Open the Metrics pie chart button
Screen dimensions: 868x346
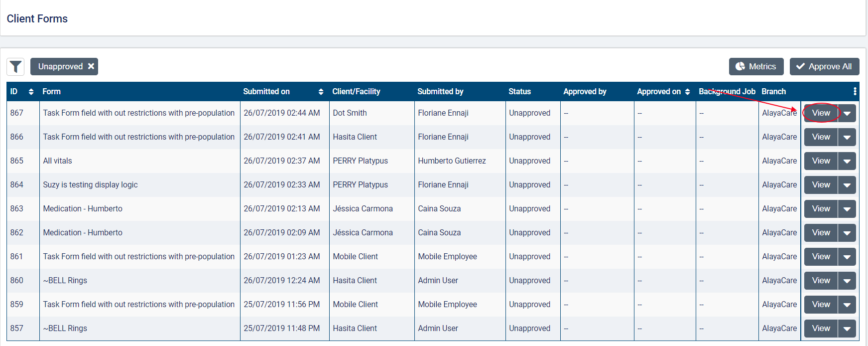pos(756,66)
